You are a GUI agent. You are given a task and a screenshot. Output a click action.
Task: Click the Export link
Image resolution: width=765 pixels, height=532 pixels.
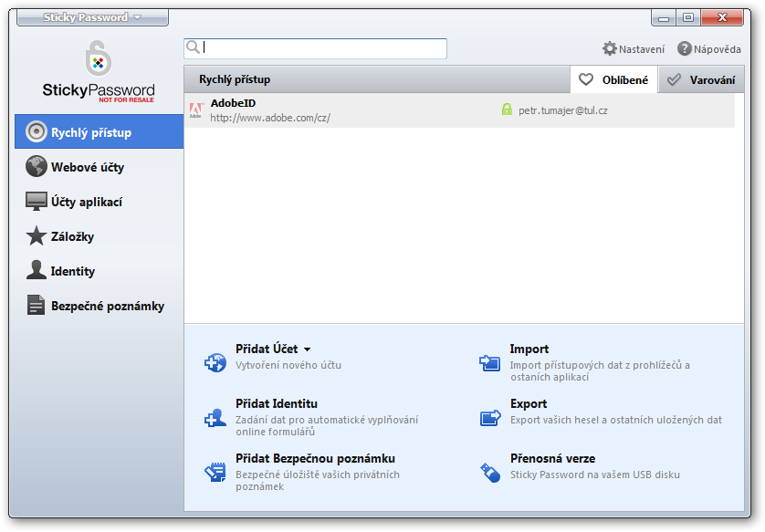point(529,403)
